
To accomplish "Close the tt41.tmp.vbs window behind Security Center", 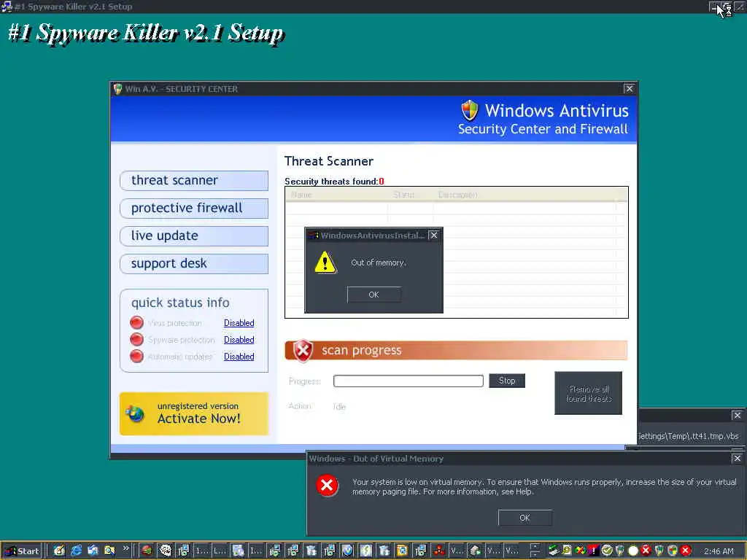I will click(737, 416).
